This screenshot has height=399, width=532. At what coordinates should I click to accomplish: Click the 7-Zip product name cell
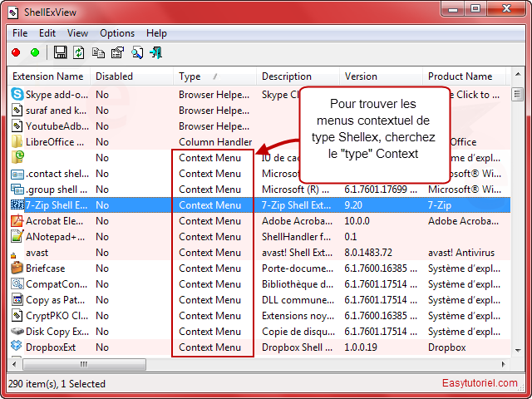440,205
